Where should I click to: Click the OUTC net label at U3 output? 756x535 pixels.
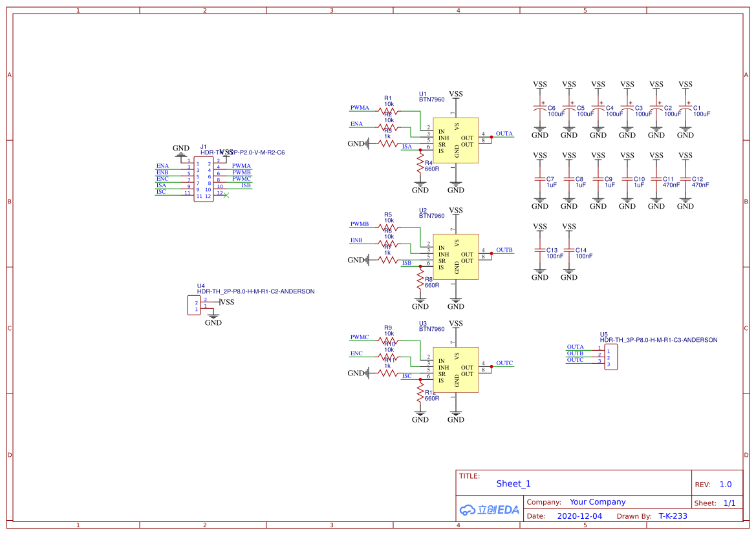tap(504, 363)
